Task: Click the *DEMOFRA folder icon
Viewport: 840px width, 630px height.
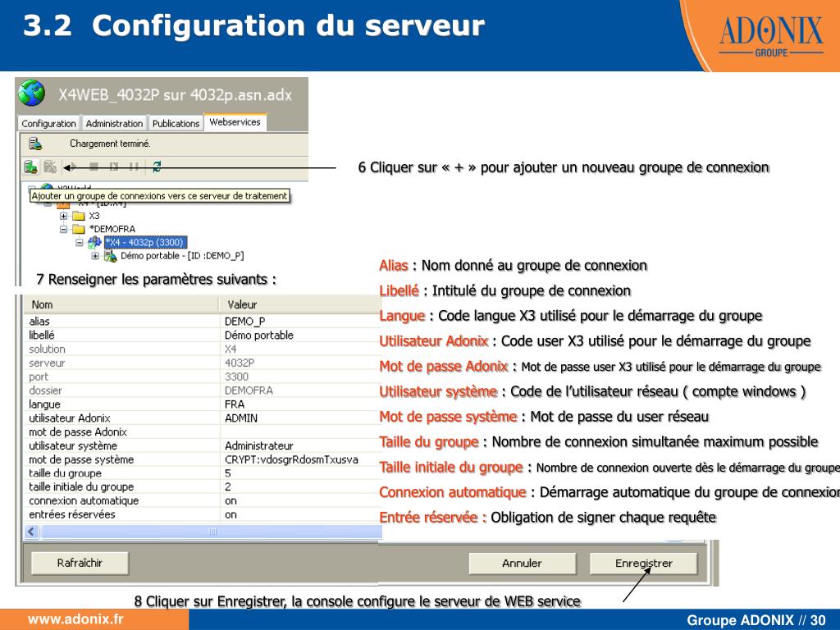Action: click(x=79, y=230)
